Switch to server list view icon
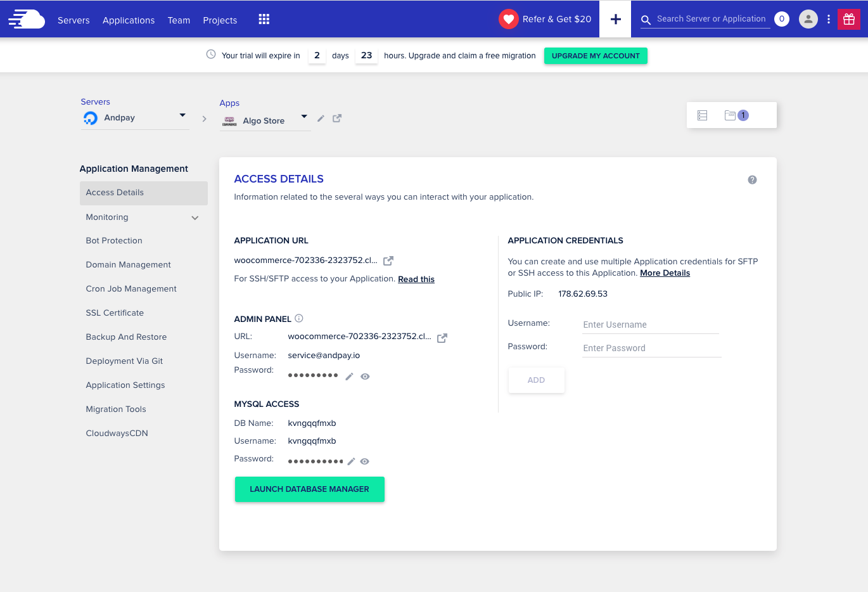This screenshot has height=592, width=868. [x=702, y=115]
